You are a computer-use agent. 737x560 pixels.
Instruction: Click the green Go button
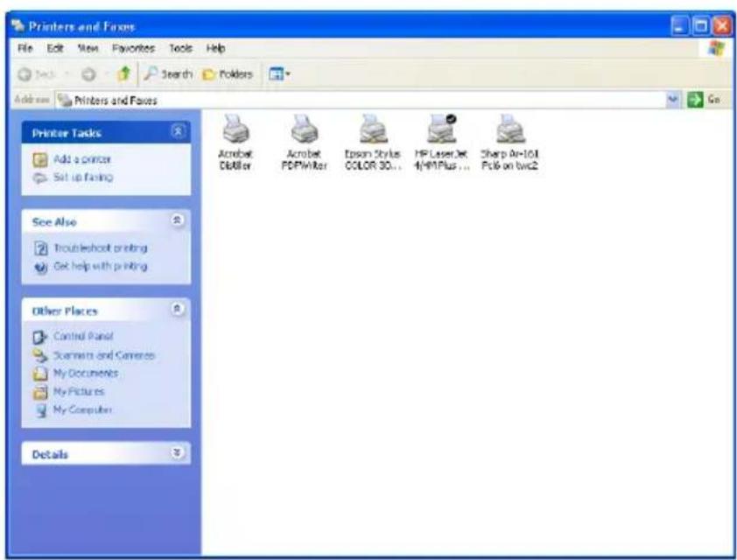pos(703,100)
